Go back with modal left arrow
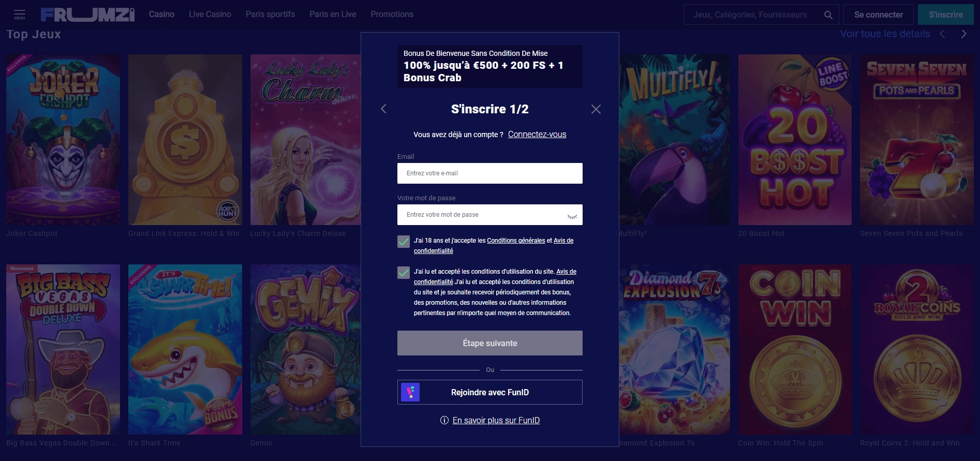 pyautogui.click(x=383, y=109)
